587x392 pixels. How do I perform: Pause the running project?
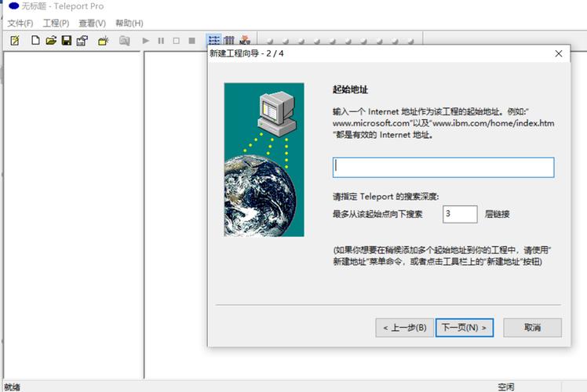click(x=161, y=41)
